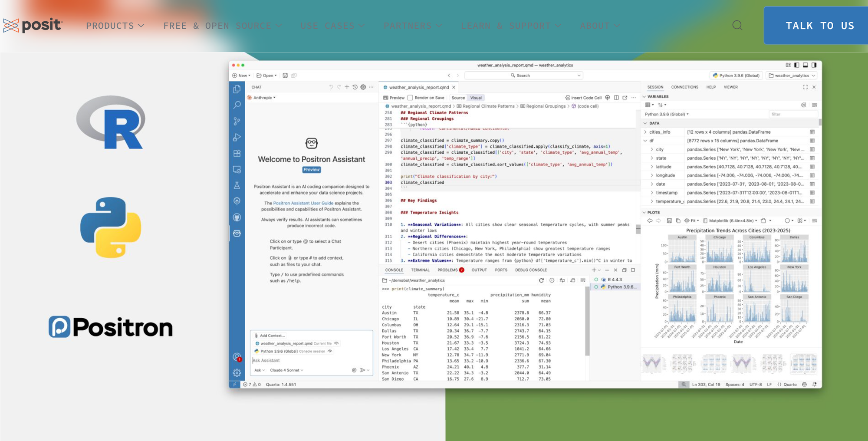This screenshot has width=868, height=441.
Task: Open the GitHub icon in activity bar
Action: (x=237, y=217)
